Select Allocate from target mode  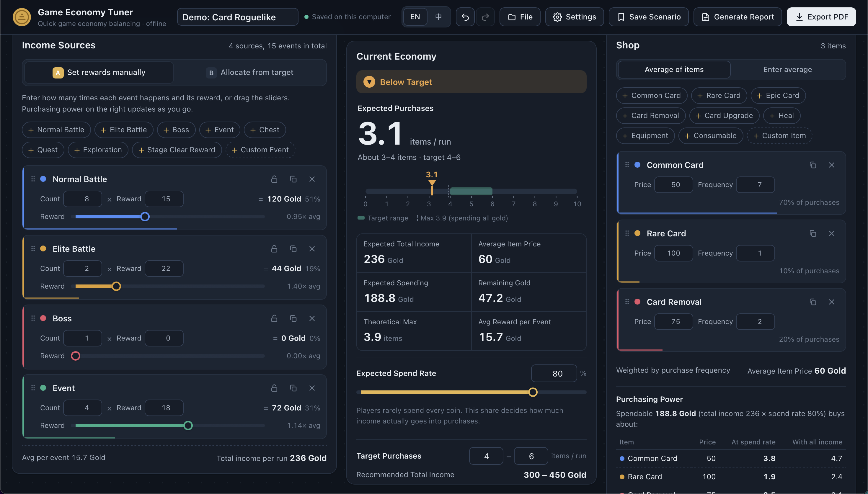pyautogui.click(x=250, y=72)
